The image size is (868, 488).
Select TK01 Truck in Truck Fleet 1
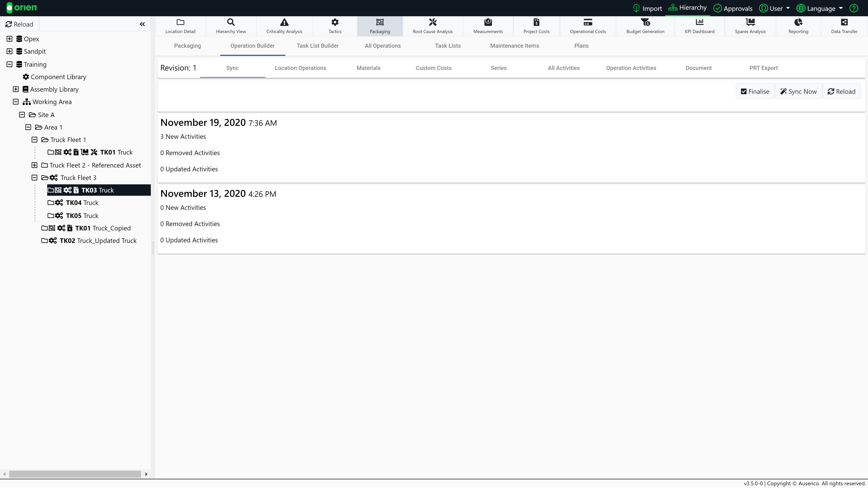[x=90, y=152]
